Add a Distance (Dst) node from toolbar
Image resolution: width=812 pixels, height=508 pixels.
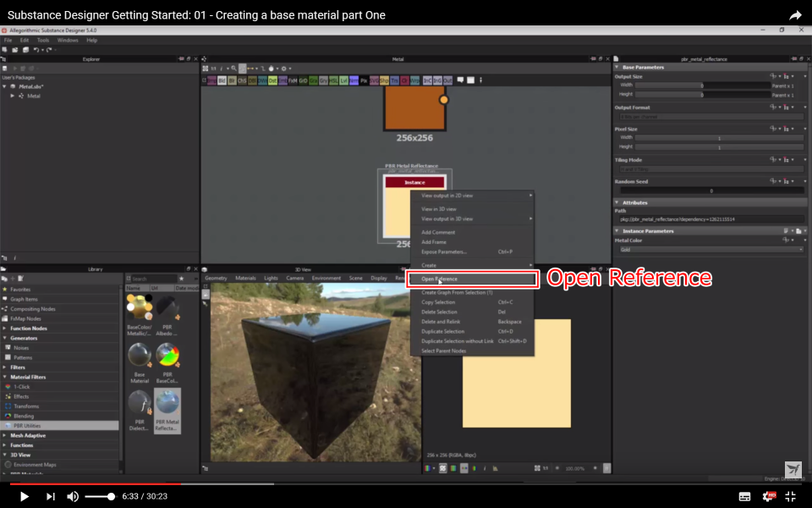[272, 80]
